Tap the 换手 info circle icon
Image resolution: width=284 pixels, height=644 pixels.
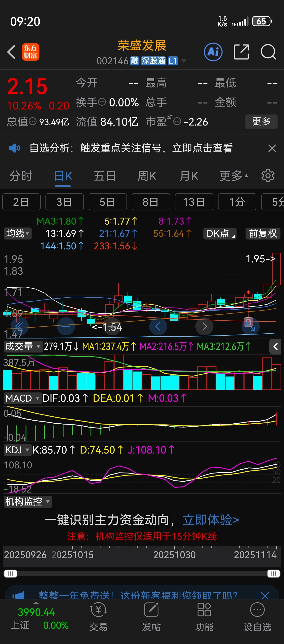point(102,102)
